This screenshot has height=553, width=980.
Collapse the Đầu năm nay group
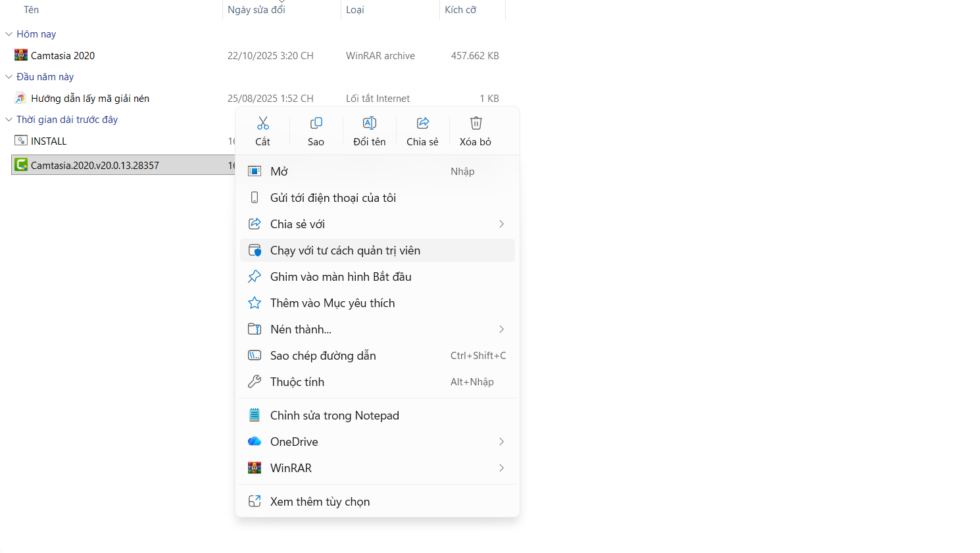coord(9,77)
